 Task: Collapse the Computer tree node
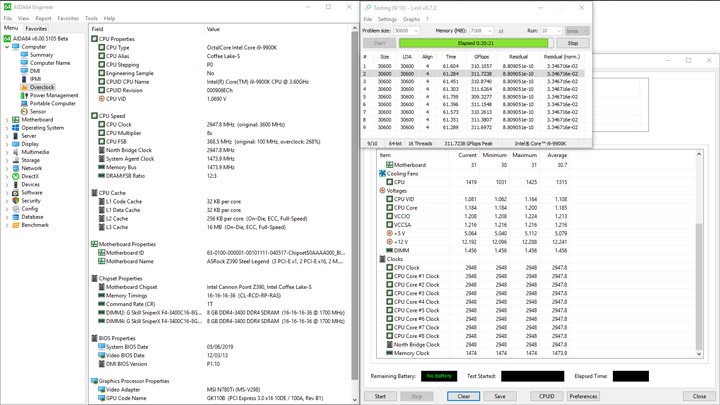pyautogui.click(x=7, y=47)
